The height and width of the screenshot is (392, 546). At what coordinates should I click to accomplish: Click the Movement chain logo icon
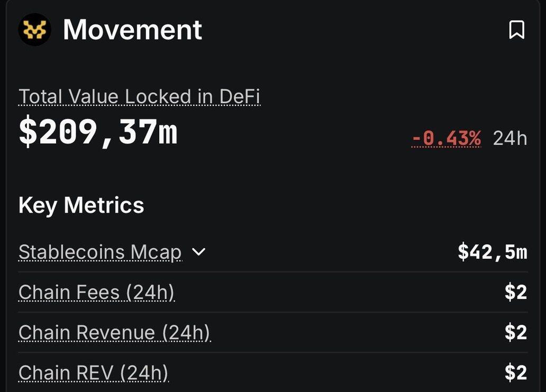[x=35, y=30]
